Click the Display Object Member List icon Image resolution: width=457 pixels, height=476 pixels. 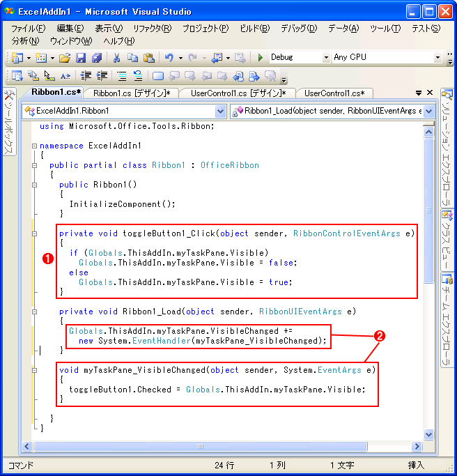pos(17,76)
